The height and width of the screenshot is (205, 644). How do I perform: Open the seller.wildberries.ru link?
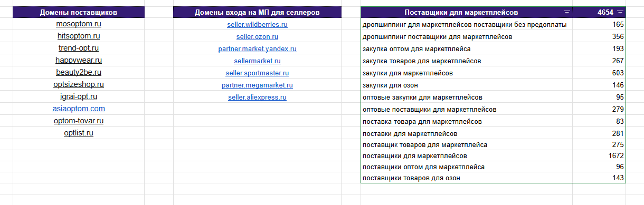coord(257,25)
